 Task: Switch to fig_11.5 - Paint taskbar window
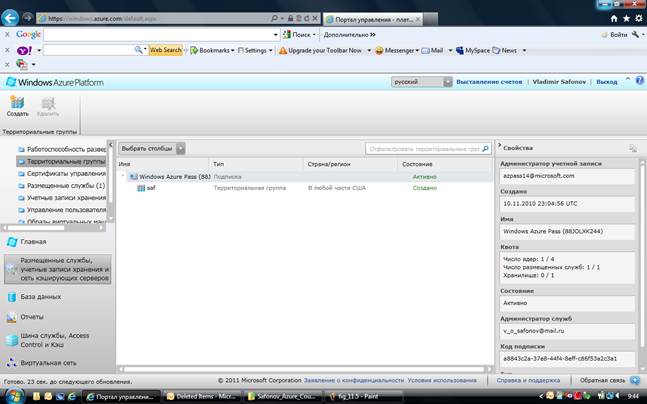[364, 397]
